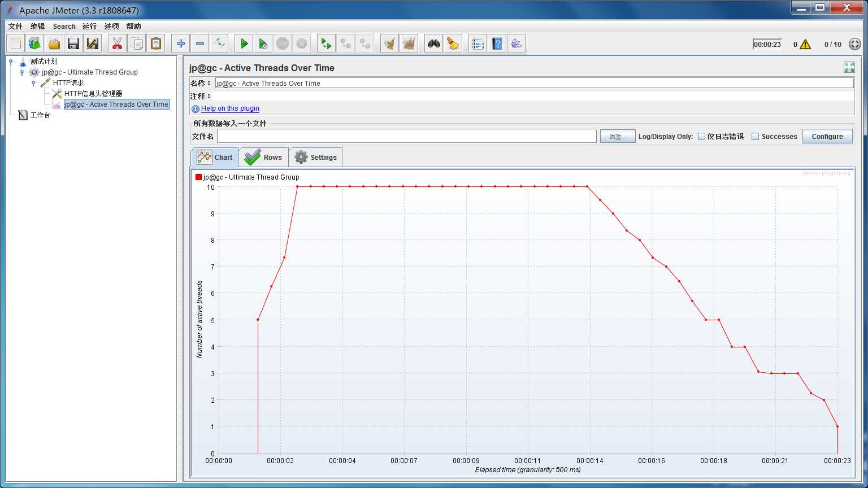
Task: Select the HTTP请求 sampler in tree
Action: point(68,83)
